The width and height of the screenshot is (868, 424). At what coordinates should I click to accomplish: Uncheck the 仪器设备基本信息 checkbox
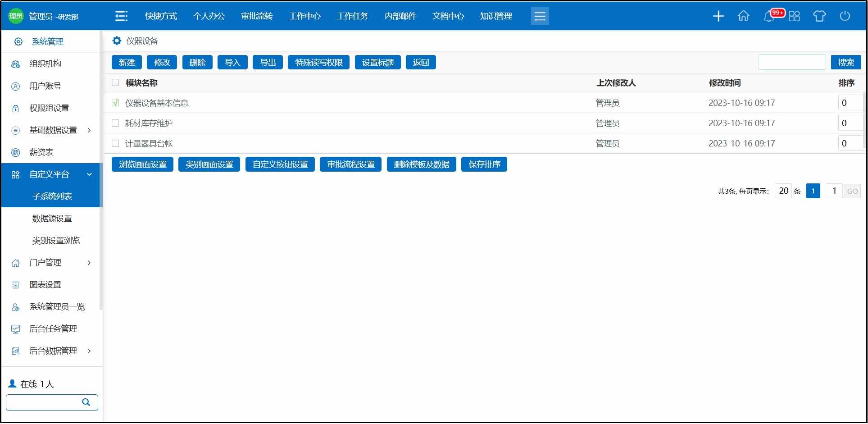(x=115, y=103)
